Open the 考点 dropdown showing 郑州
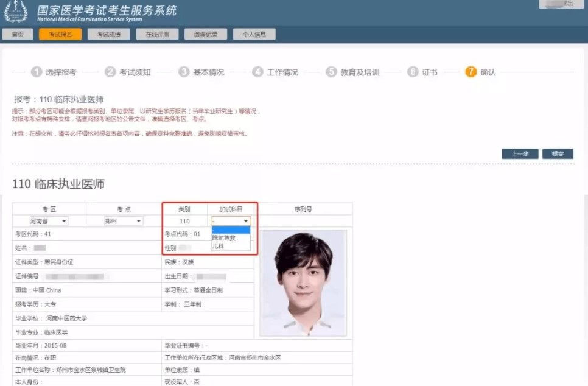Viewport: 588px width, 386px height. (123, 221)
